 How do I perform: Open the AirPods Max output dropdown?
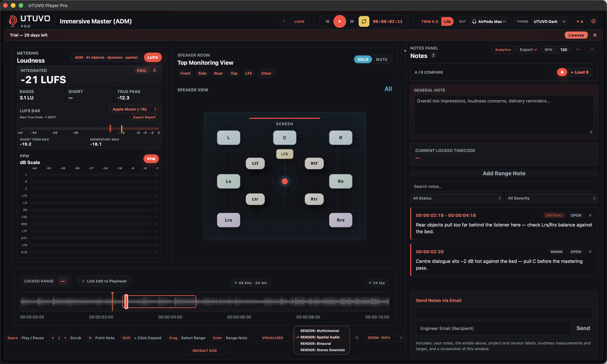[x=489, y=22]
